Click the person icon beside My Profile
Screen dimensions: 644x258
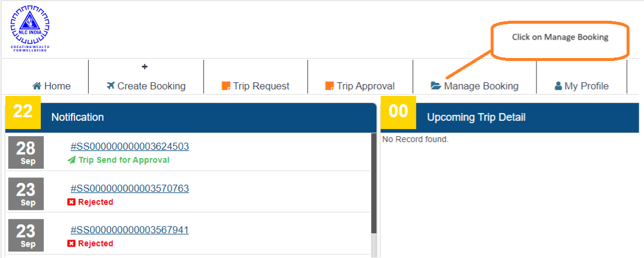pos(558,86)
